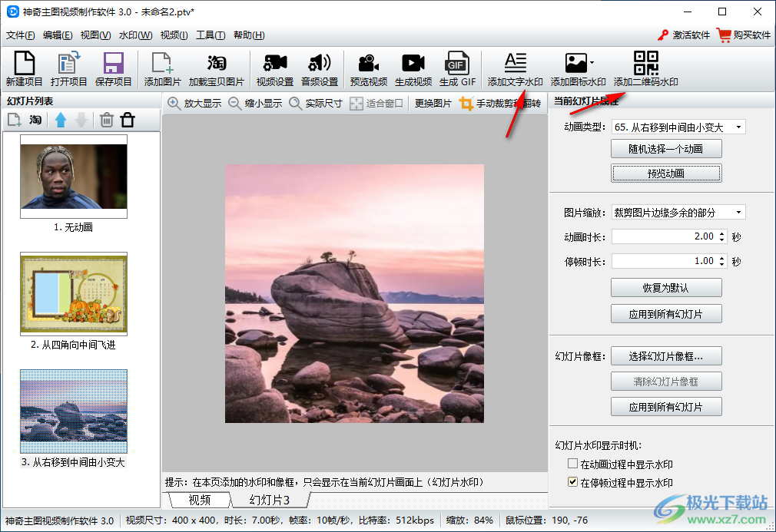Click 恢复为默认 to restore defaults
The height and width of the screenshot is (532, 776).
[x=666, y=288]
